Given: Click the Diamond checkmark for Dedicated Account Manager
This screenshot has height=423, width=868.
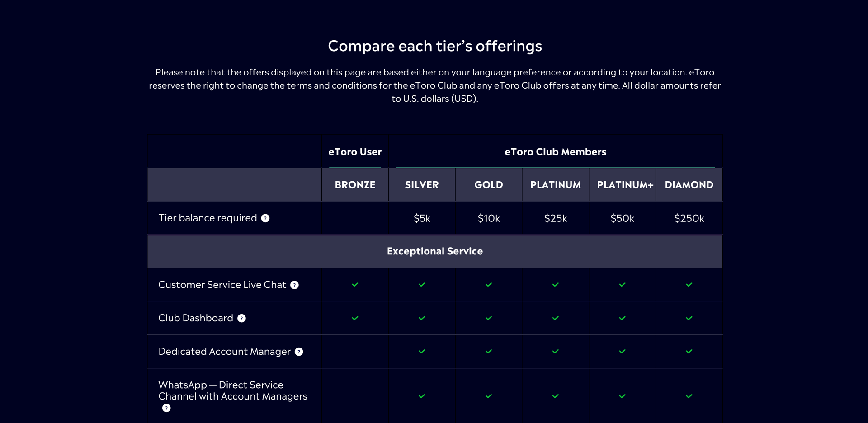Looking at the screenshot, I should (689, 352).
